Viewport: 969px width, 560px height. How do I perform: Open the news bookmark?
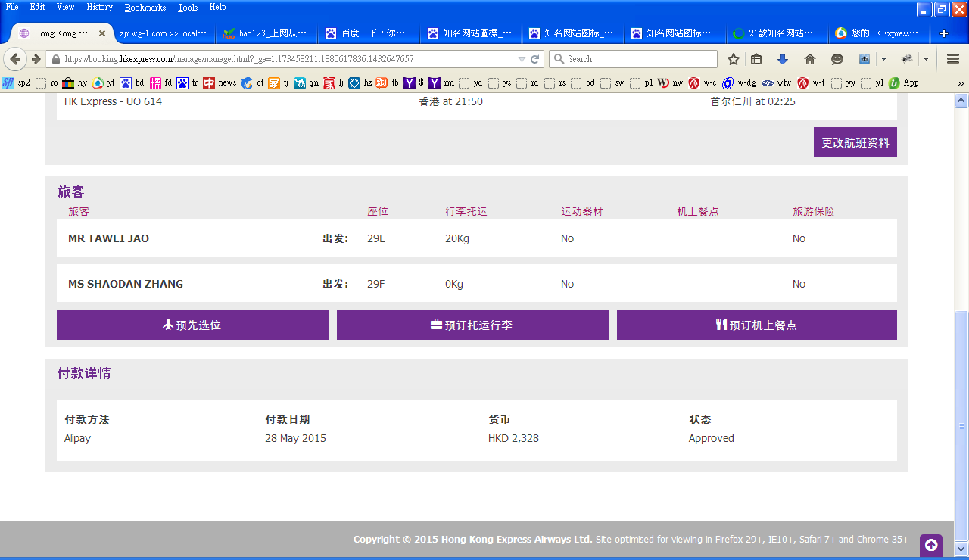pyautogui.click(x=220, y=83)
